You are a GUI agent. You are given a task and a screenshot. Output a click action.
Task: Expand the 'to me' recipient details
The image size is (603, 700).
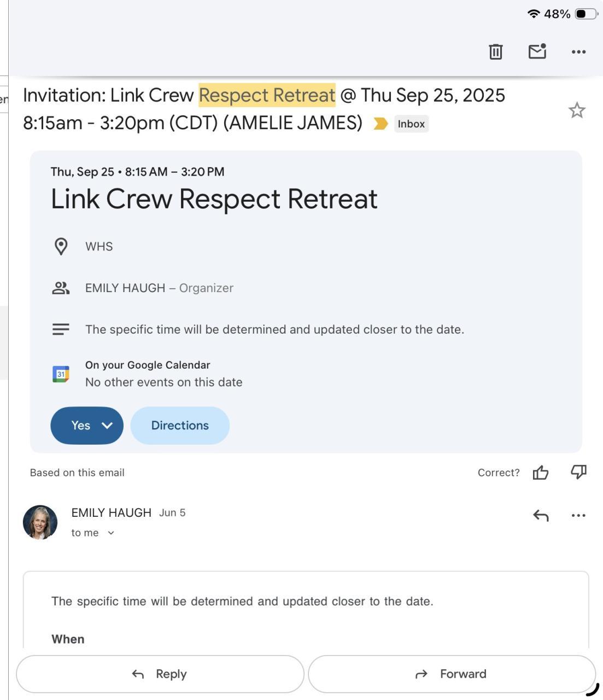click(111, 533)
